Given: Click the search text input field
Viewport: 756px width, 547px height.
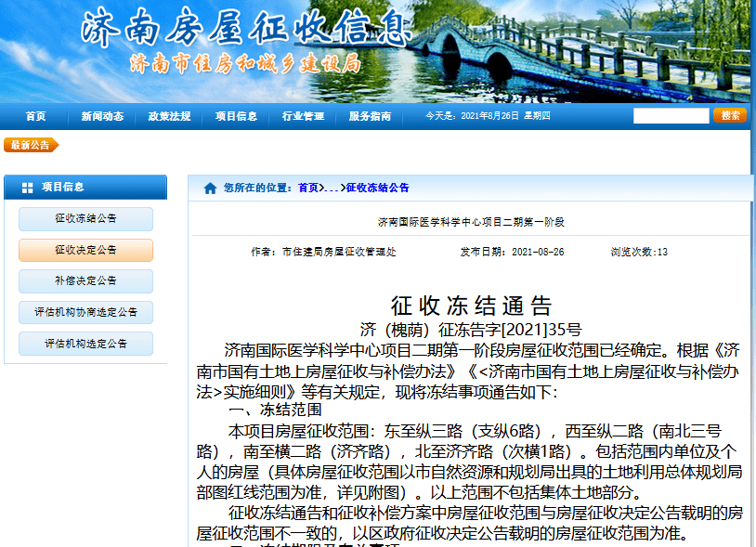Looking at the screenshot, I should [x=671, y=116].
